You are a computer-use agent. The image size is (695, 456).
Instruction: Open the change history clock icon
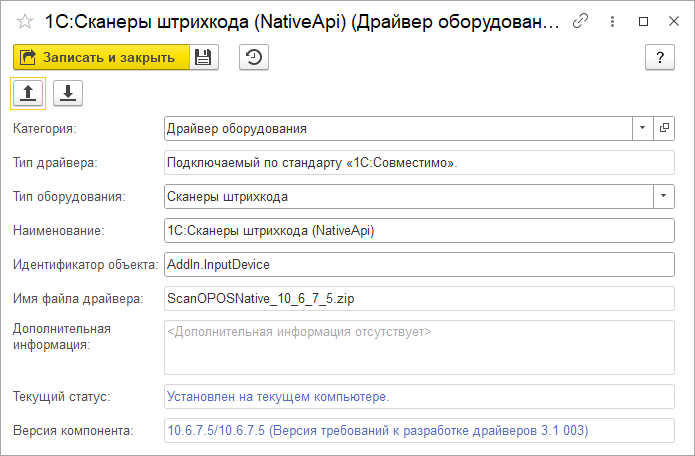point(254,57)
